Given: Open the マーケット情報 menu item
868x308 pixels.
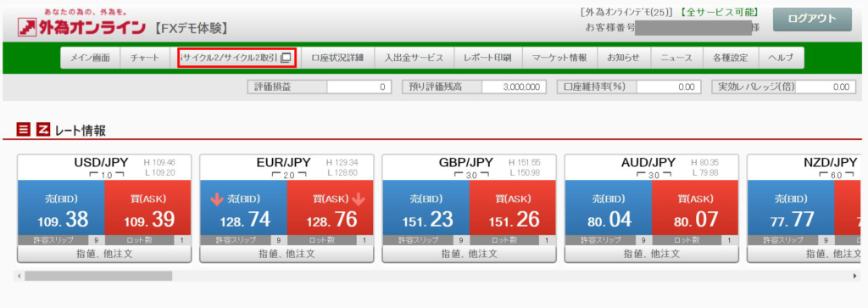Looking at the screenshot, I should (559, 58).
